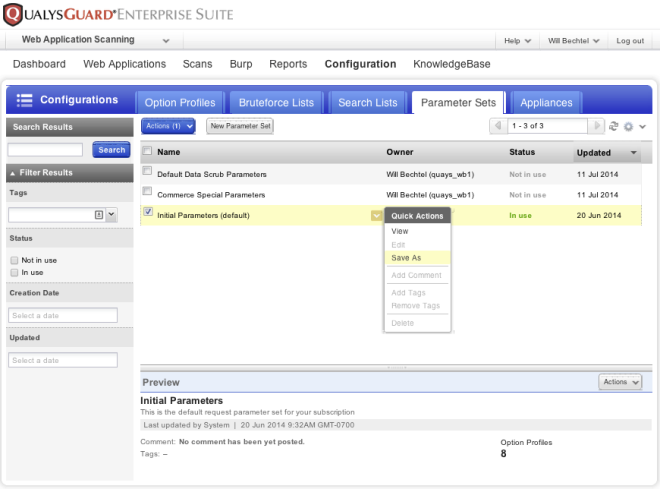Click the green In use status text
Viewport: 660px width, 489px height.
point(520,215)
